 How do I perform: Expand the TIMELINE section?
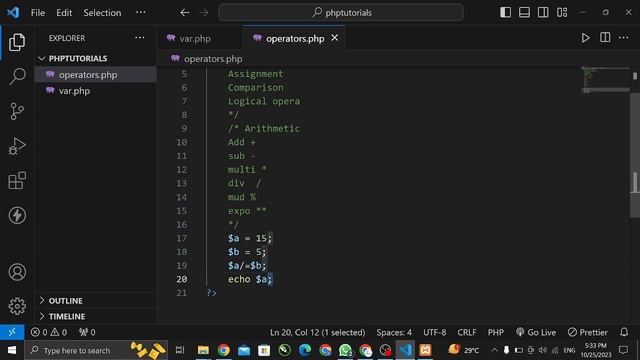point(96,316)
